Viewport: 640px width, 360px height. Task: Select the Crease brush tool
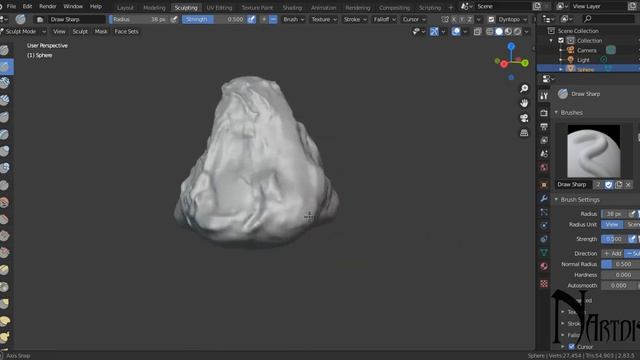click(x=4, y=185)
